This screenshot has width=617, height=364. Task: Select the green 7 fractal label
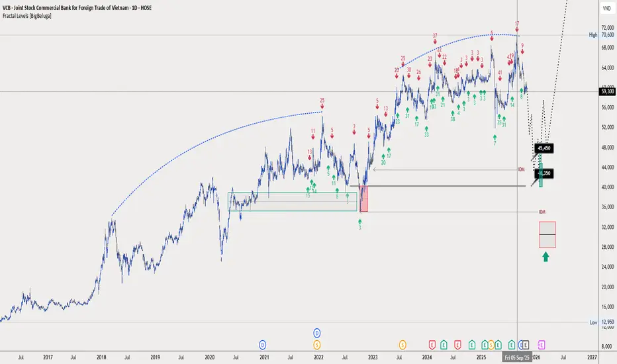pyautogui.click(x=495, y=143)
